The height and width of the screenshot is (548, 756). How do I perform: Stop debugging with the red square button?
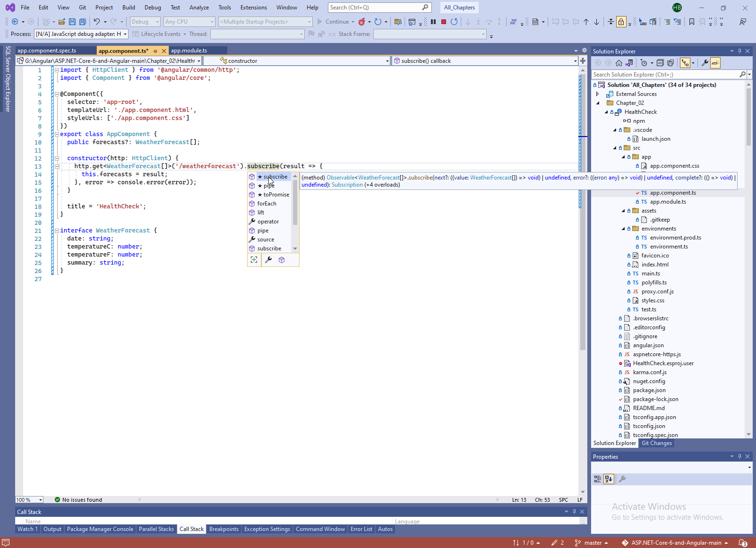(443, 22)
